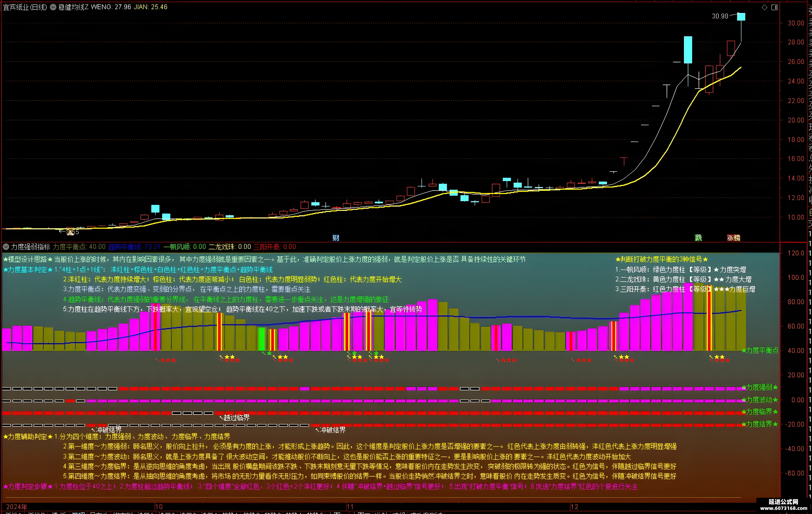Click the green 跌 marker icon
812x514 pixels.
(698, 238)
